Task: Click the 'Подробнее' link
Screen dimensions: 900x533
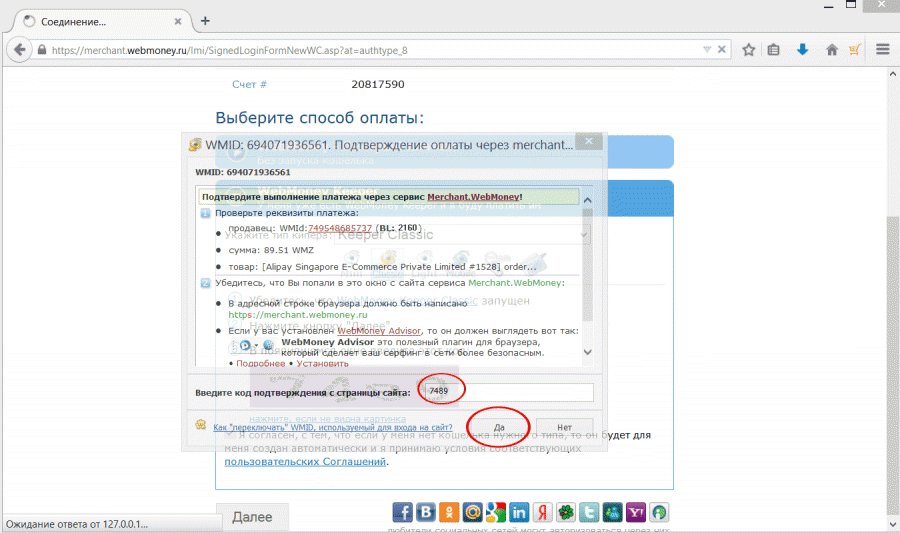Action: 261,363
